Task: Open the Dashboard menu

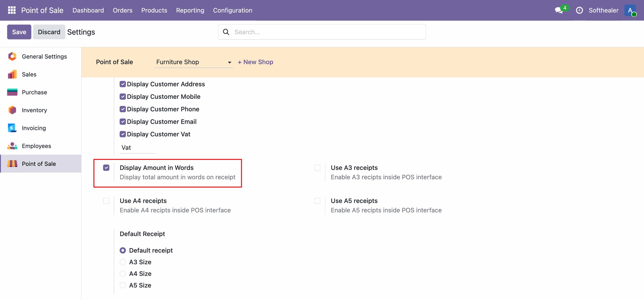Action: (x=88, y=10)
